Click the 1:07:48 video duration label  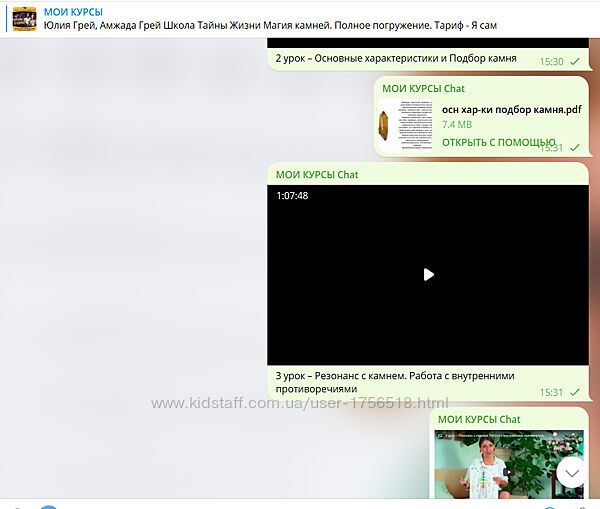pos(292,196)
